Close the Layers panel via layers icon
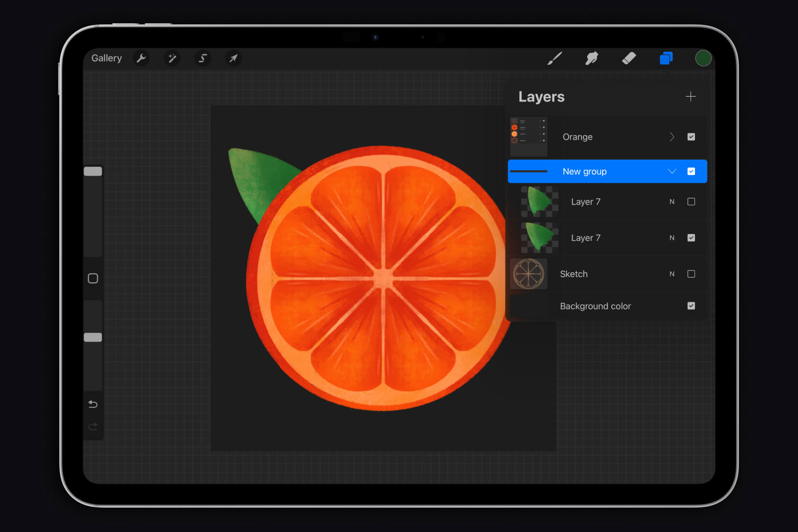798x532 pixels. tap(666, 59)
